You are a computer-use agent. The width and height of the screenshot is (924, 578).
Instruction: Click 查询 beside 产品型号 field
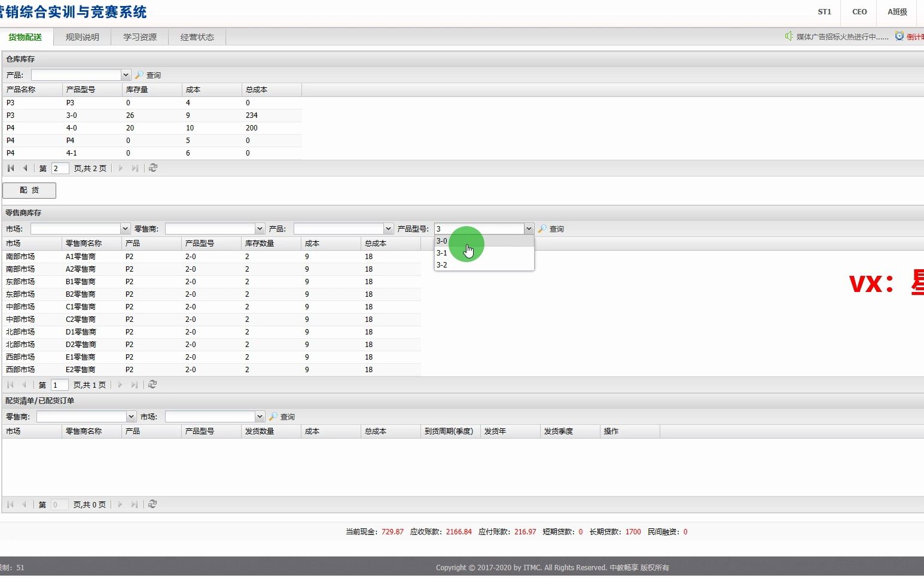pos(557,229)
